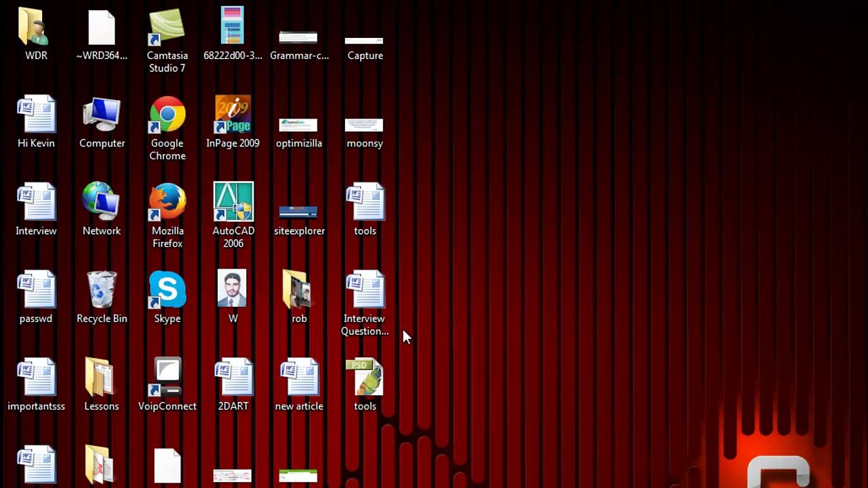Viewport: 868px width, 488px height.
Task: Select the Skype shortcut icon
Action: point(167,289)
